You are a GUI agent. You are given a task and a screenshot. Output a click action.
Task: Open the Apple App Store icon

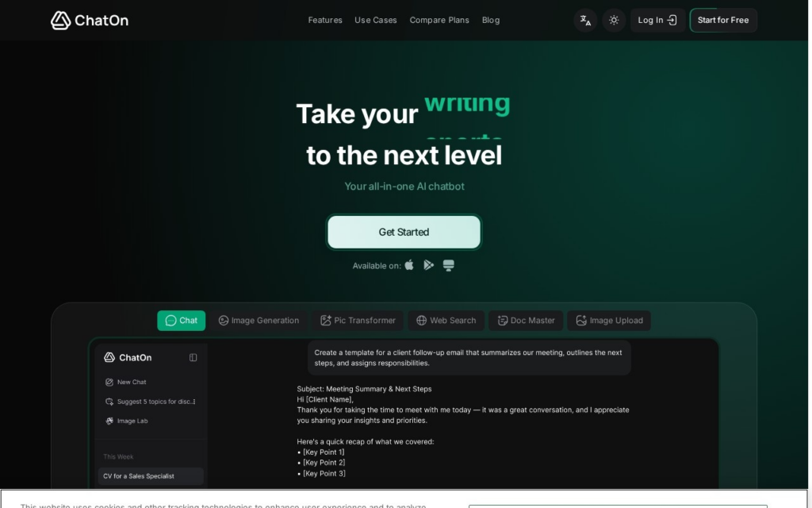pyautogui.click(x=409, y=265)
